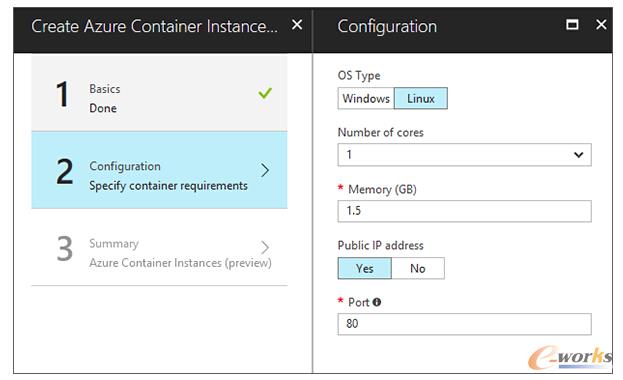Click the Port input field

point(464,324)
